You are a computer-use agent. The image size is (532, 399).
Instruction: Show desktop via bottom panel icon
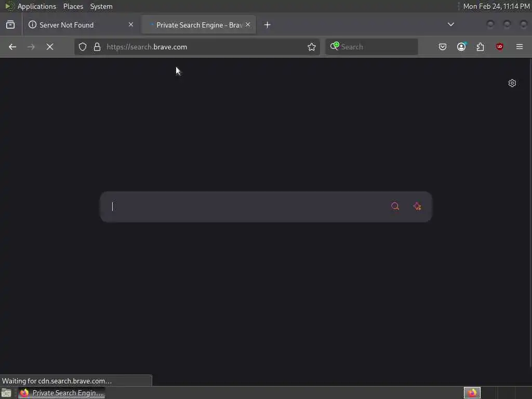click(x=6, y=393)
